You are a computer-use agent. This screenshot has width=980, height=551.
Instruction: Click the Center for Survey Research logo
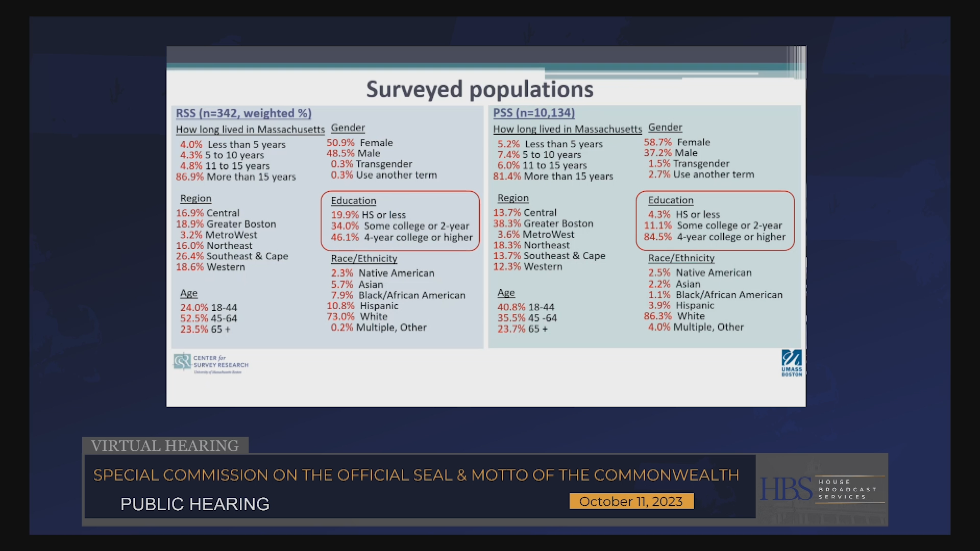pos(211,364)
